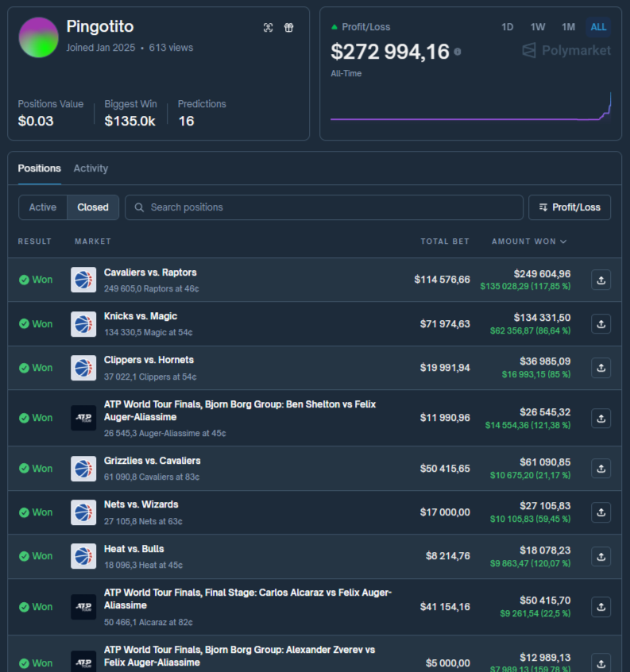Open Knicks vs. Magic market
630x672 pixels.
point(141,316)
